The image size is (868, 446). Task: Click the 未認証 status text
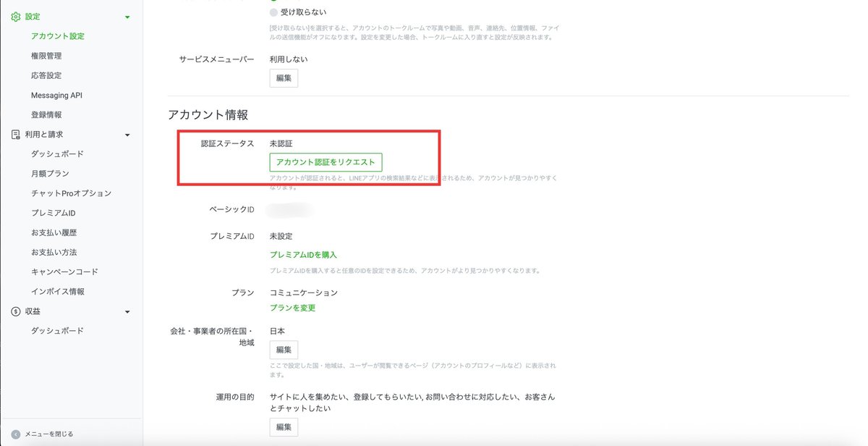(x=281, y=143)
